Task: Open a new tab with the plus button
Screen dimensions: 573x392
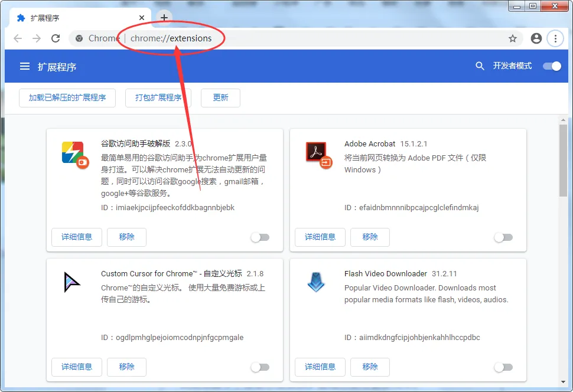Action: [164, 17]
